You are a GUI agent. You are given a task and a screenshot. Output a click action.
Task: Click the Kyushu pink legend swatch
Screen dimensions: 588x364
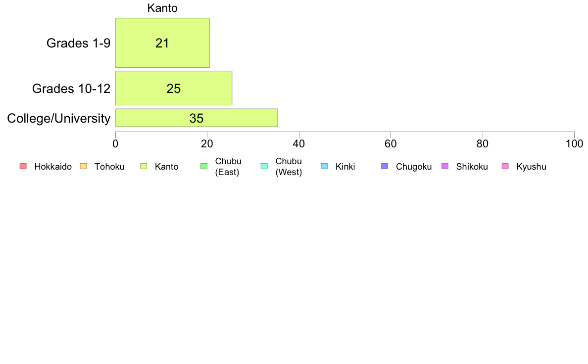[505, 167]
